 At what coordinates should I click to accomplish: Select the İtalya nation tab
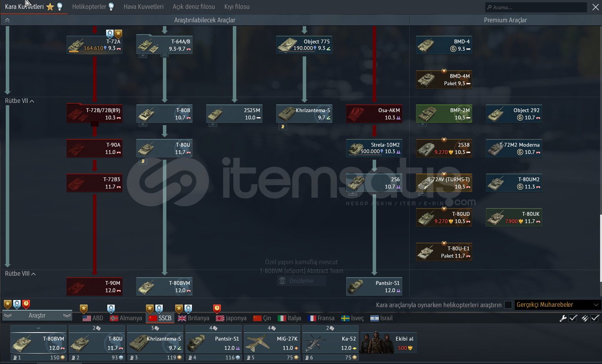click(x=289, y=318)
